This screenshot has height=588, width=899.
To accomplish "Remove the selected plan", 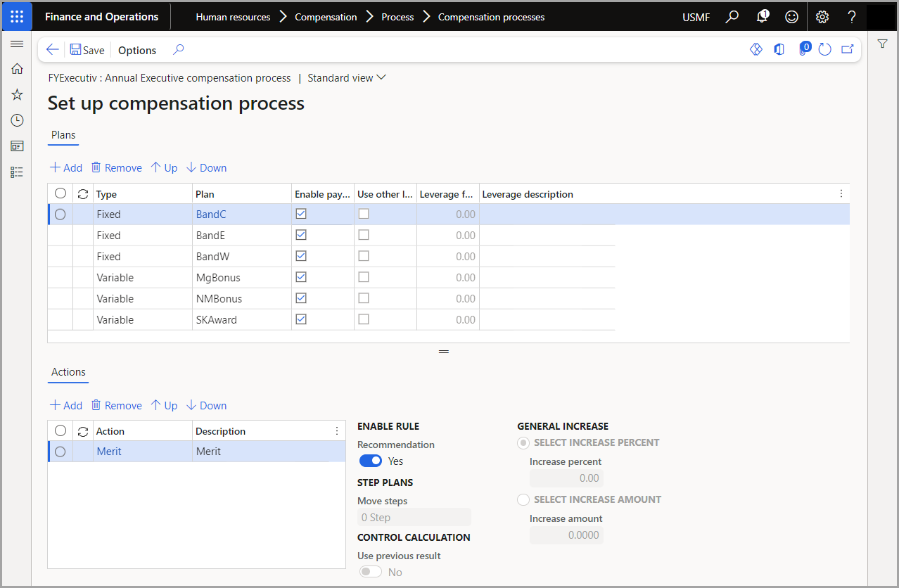I will click(117, 167).
